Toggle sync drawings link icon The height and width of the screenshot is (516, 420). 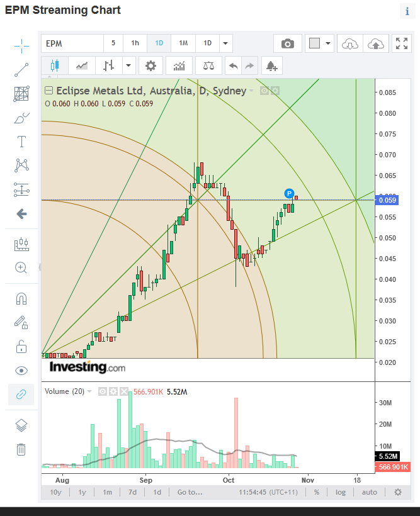coord(21,395)
